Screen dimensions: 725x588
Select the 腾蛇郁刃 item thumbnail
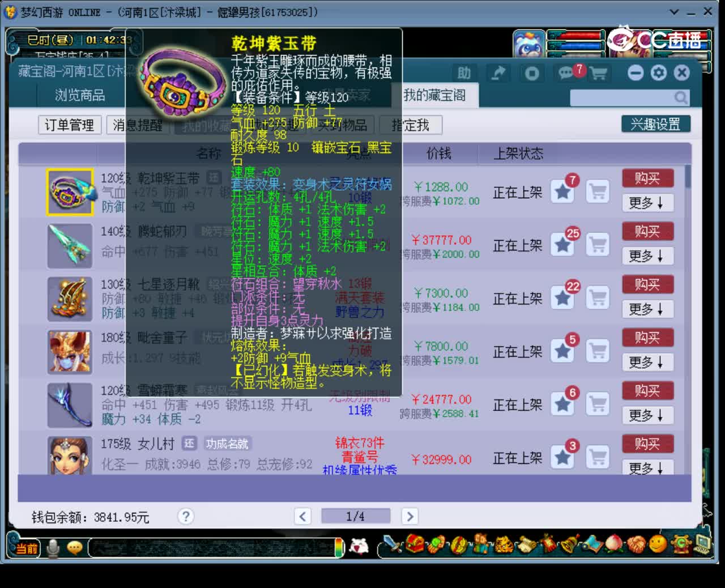pos(70,245)
